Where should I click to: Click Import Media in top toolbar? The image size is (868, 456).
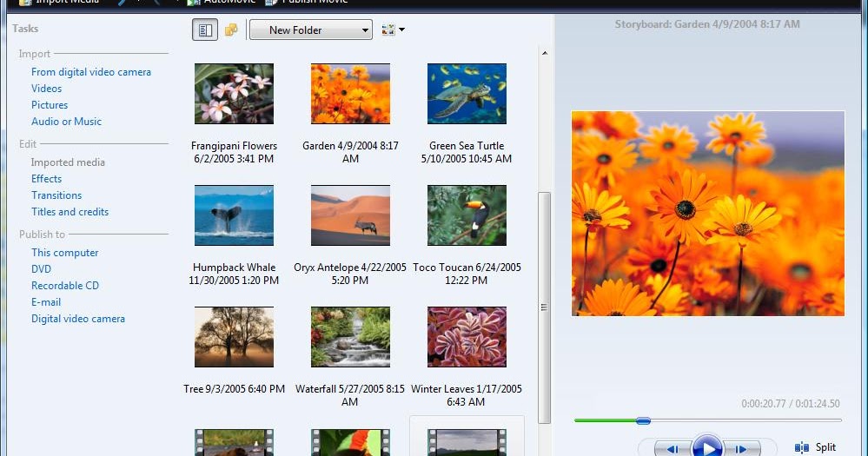pyautogui.click(x=59, y=3)
